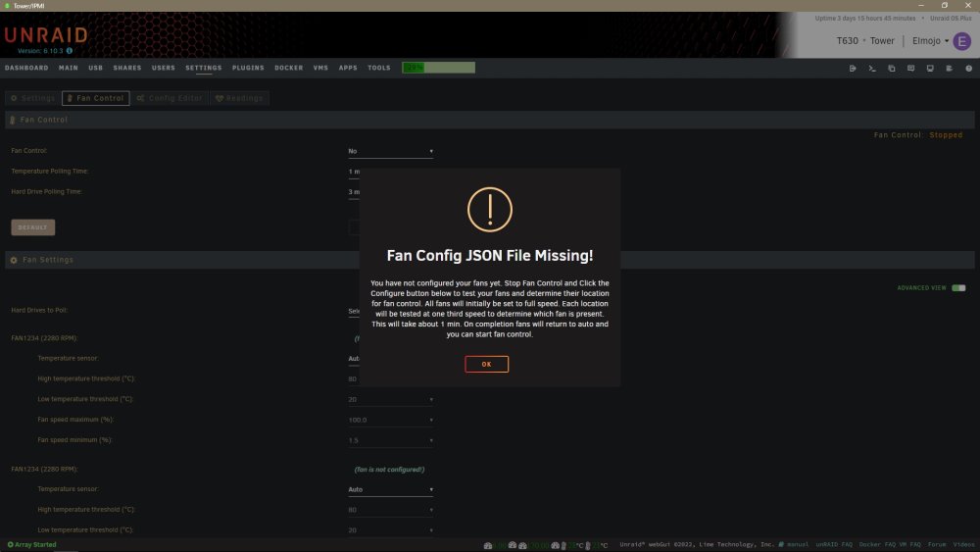The width and height of the screenshot is (980, 552).
Task: Select Settings in the top navigation bar
Action: click(203, 68)
